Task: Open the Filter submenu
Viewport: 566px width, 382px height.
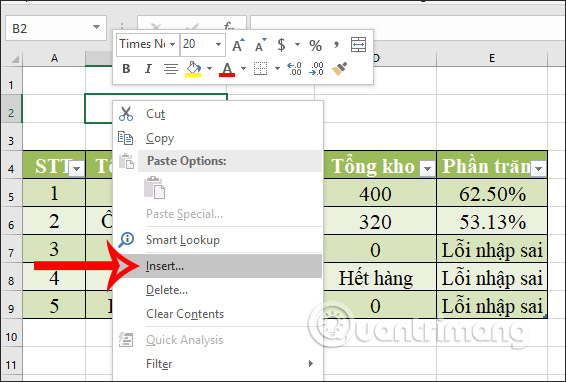Action: [217, 364]
